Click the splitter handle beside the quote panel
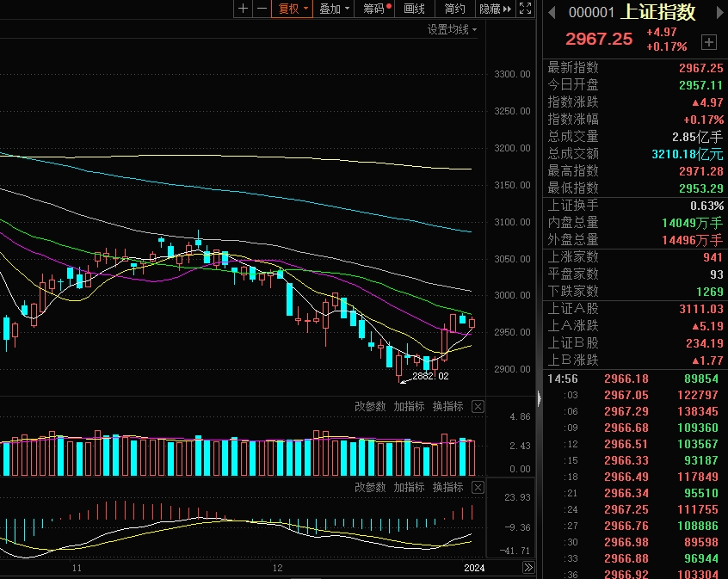The width and height of the screenshot is (728, 579). pyautogui.click(x=539, y=397)
